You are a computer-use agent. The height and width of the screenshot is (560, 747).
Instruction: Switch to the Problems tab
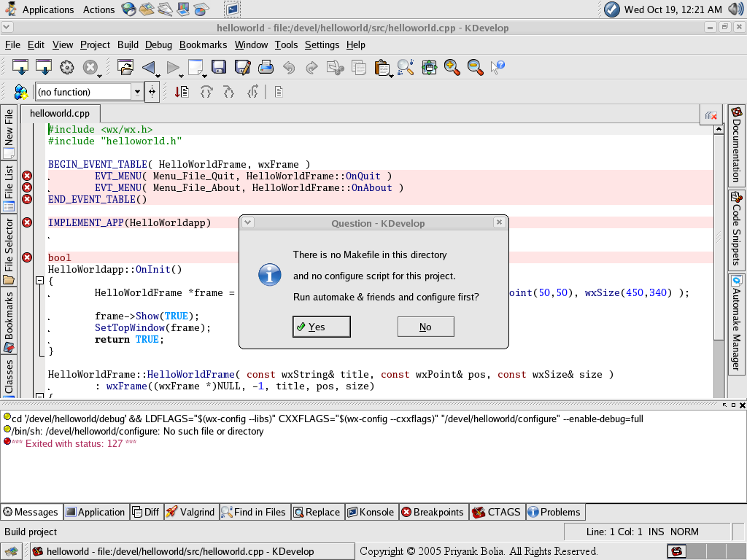[x=554, y=512]
